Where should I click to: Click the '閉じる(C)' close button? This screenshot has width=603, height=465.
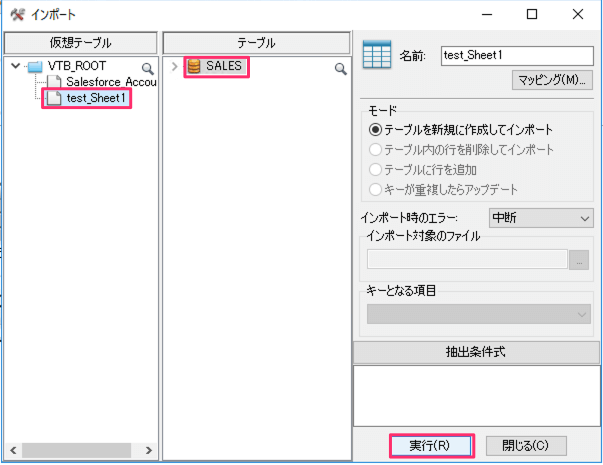coord(526,446)
